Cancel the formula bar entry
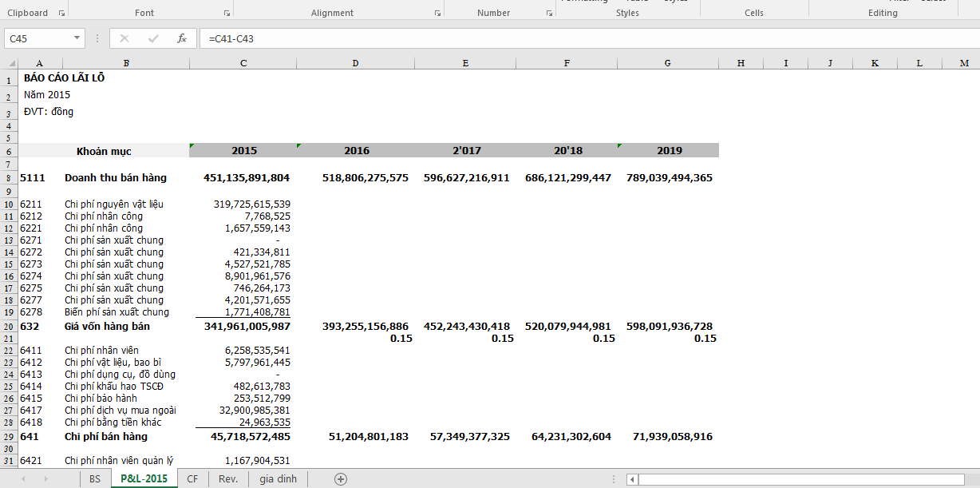This screenshot has width=980, height=488. click(124, 38)
